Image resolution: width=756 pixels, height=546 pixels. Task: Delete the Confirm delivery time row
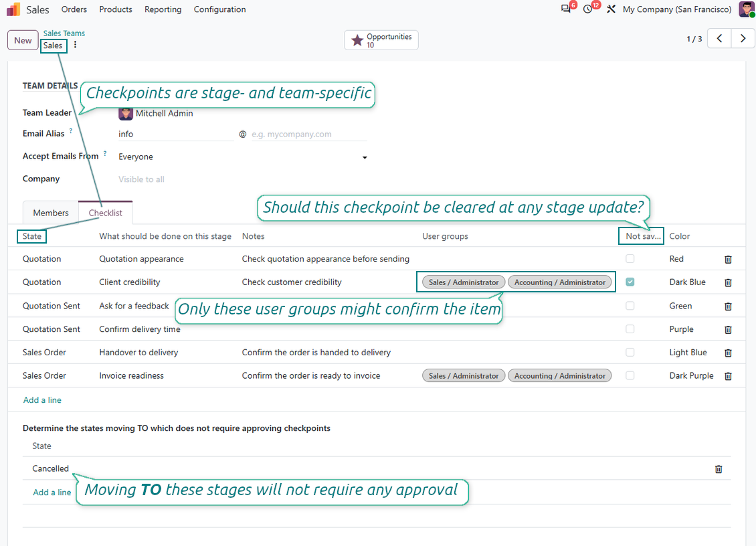pyautogui.click(x=728, y=330)
